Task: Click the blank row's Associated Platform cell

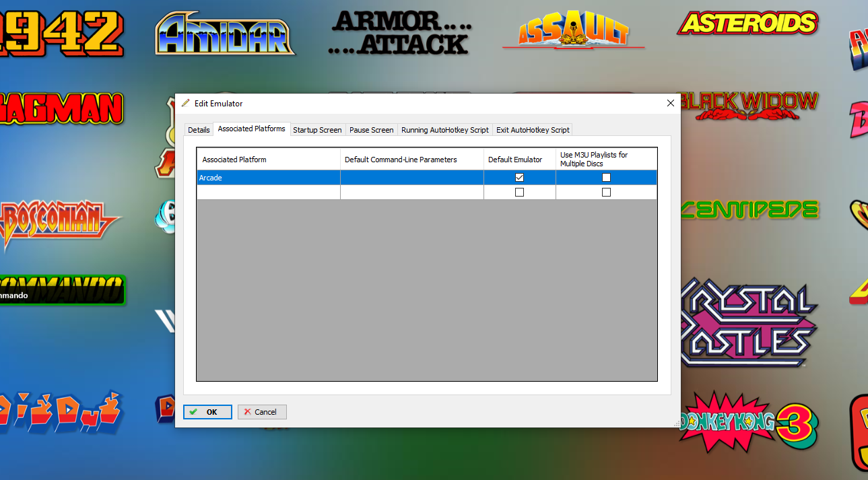Action: coord(269,193)
